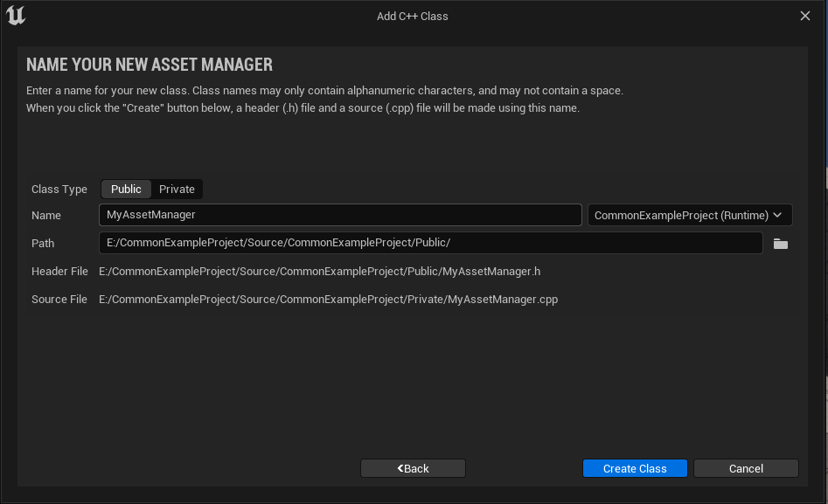Viewport: 828px width, 504px height.
Task: Close the Add C++ Class dialog
Action: [805, 16]
